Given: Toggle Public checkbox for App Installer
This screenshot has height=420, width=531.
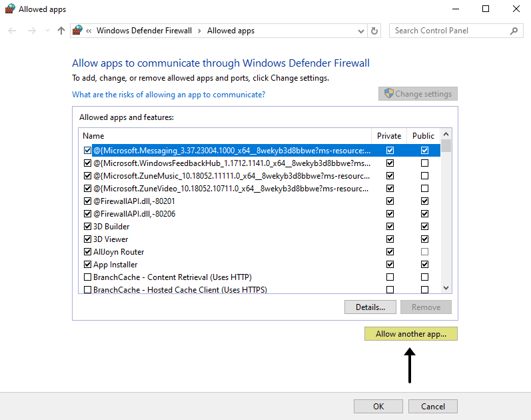Looking at the screenshot, I should click(x=424, y=265).
